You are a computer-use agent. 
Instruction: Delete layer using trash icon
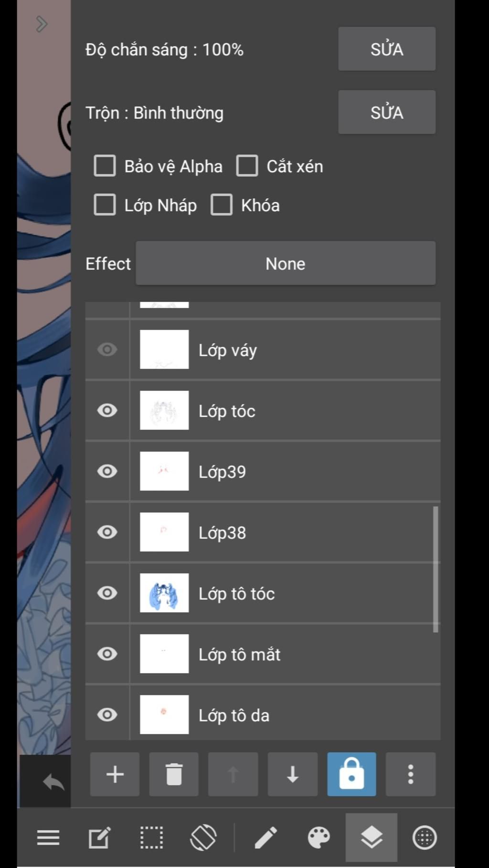pos(174,774)
